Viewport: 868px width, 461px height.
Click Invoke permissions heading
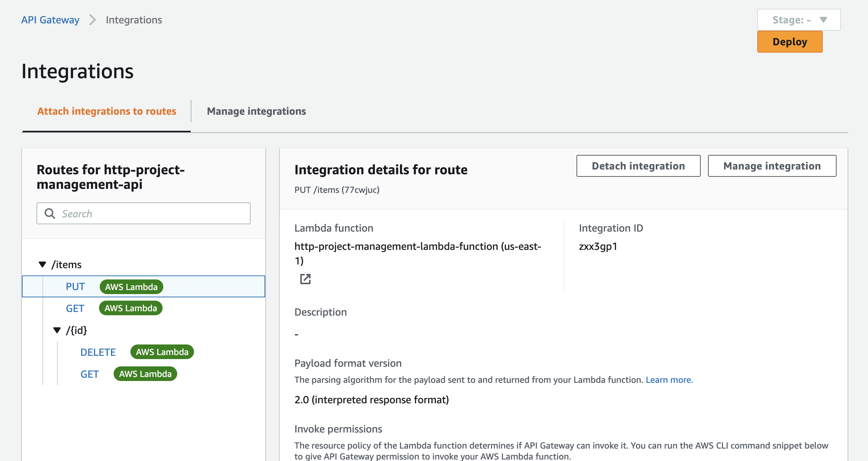click(338, 429)
